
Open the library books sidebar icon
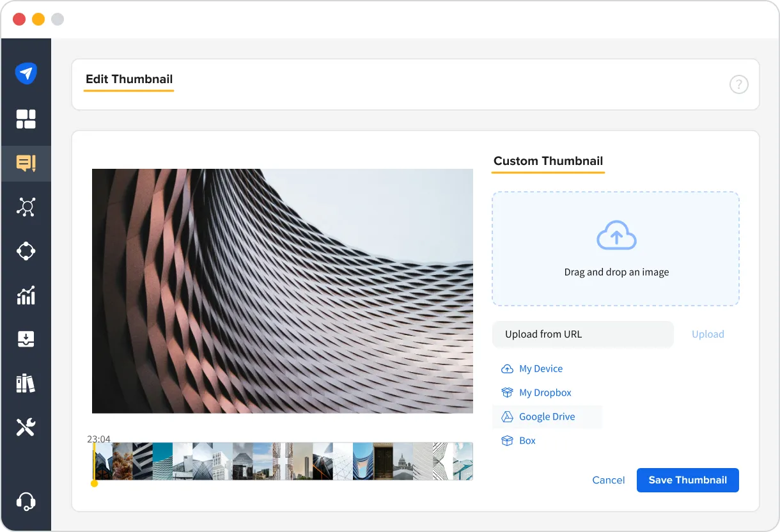26,383
